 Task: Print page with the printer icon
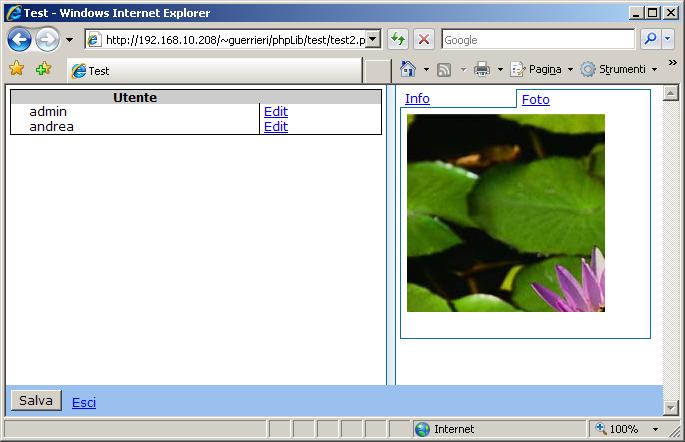tap(482, 69)
